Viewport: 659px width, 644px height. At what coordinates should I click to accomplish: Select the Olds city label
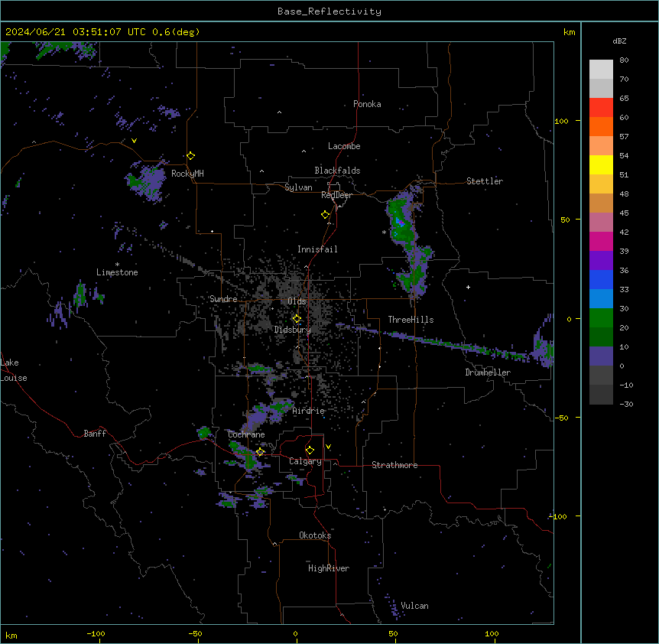[x=297, y=301]
